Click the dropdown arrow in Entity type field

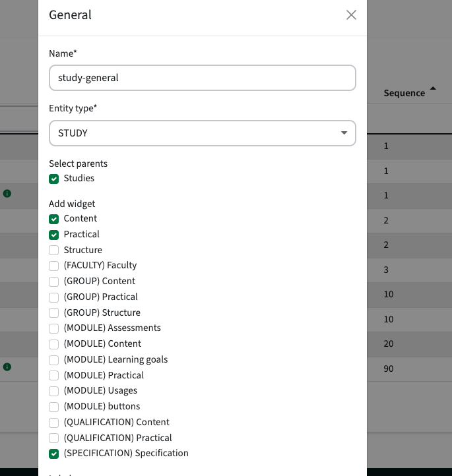pos(344,133)
